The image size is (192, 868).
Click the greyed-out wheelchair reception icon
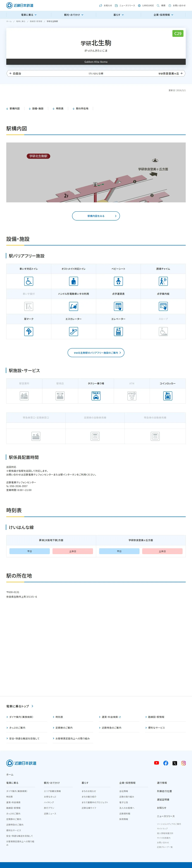pos(29,306)
